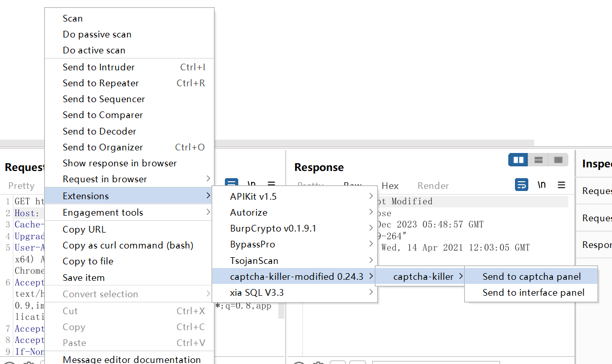
Task: Send request to Organizer
Action: (x=129, y=147)
